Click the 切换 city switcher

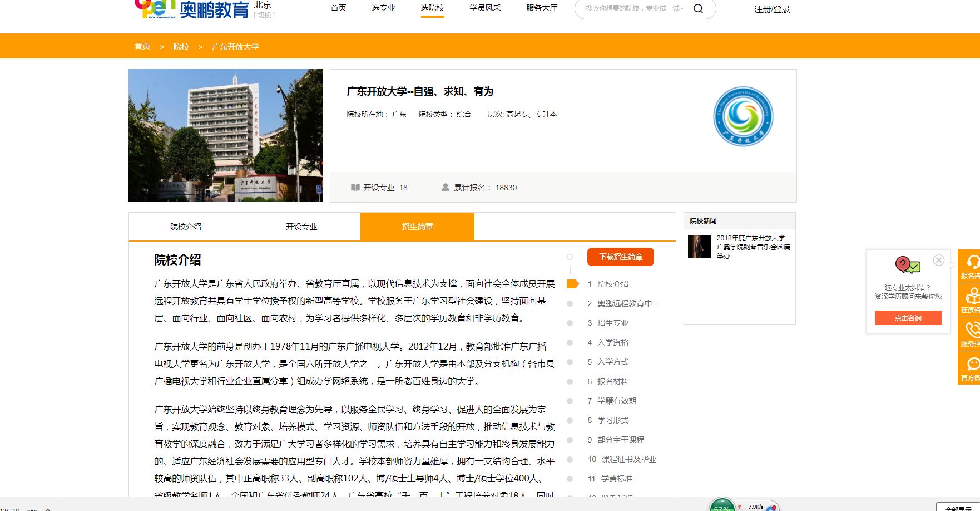pyautogui.click(x=264, y=15)
